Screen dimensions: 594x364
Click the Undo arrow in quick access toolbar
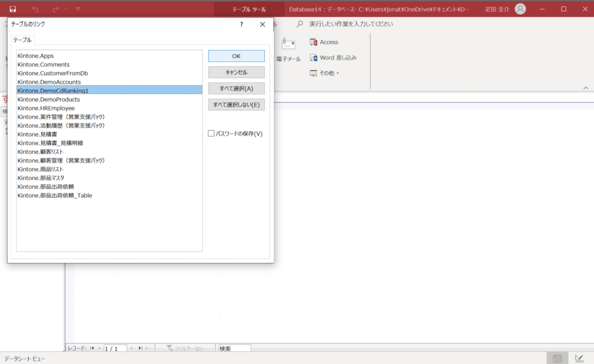[35, 9]
